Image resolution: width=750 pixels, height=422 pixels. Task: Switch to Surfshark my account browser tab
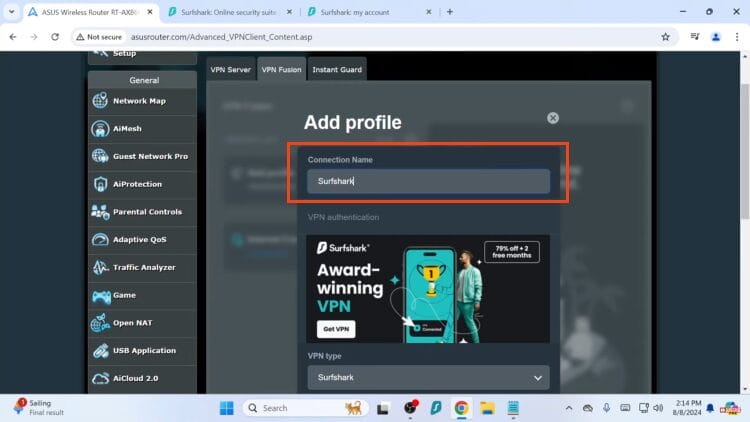coord(368,12)
